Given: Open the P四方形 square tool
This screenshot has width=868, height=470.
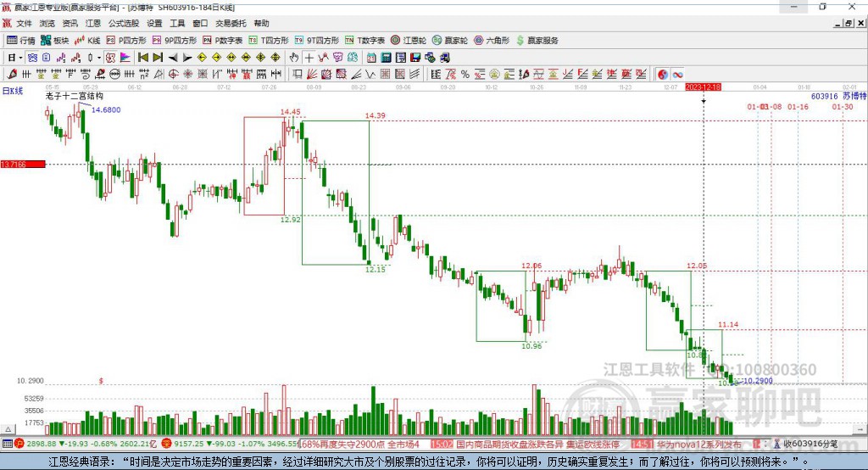Looking at the screenshot, I should point(126,41).
